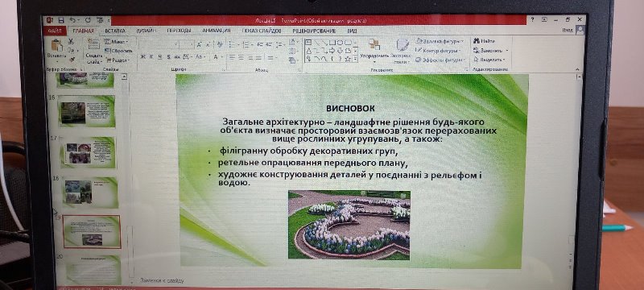Justify the paragraph text
Screen dimensions: 644x290
click(258, 57)
